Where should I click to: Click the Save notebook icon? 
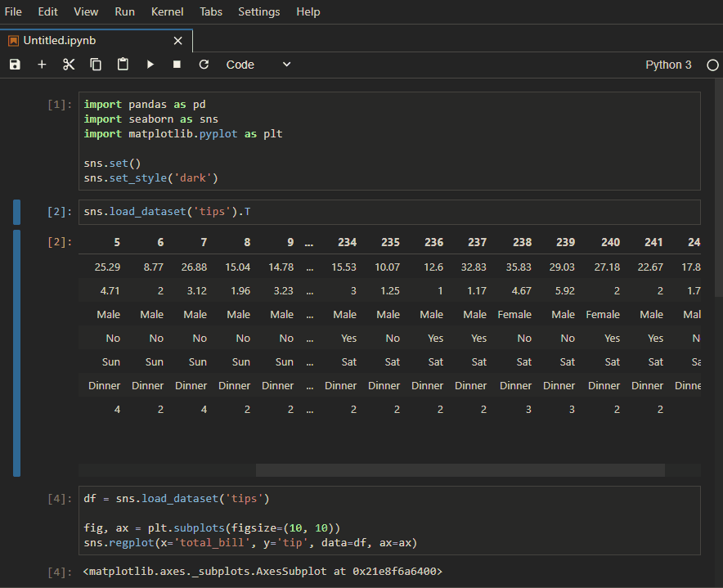pyautogui.click(x=15, y=65)
